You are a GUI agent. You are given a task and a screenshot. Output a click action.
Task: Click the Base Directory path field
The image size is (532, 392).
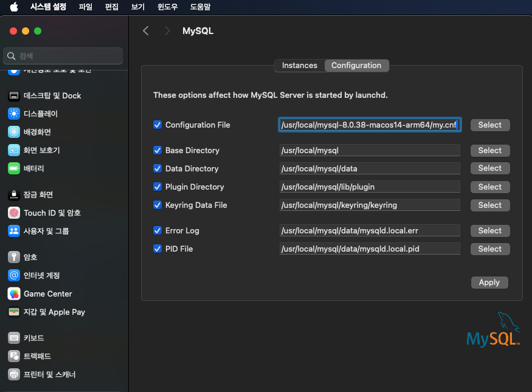(370, 150)
